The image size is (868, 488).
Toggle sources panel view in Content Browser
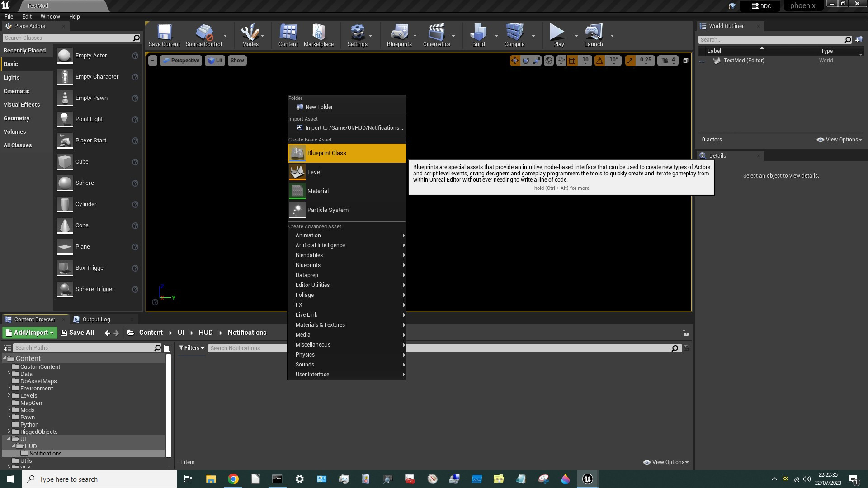click(x=7, y=348)
